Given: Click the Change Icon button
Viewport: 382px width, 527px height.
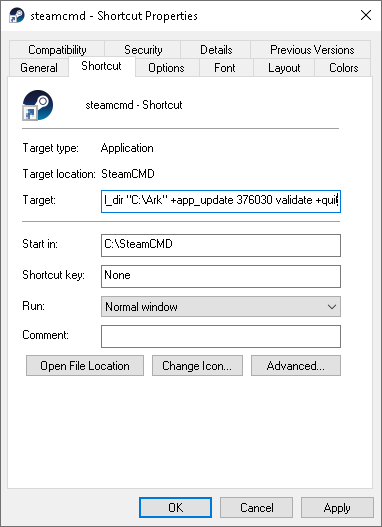Looking at the screenshot, I should (x=197, y=365).
